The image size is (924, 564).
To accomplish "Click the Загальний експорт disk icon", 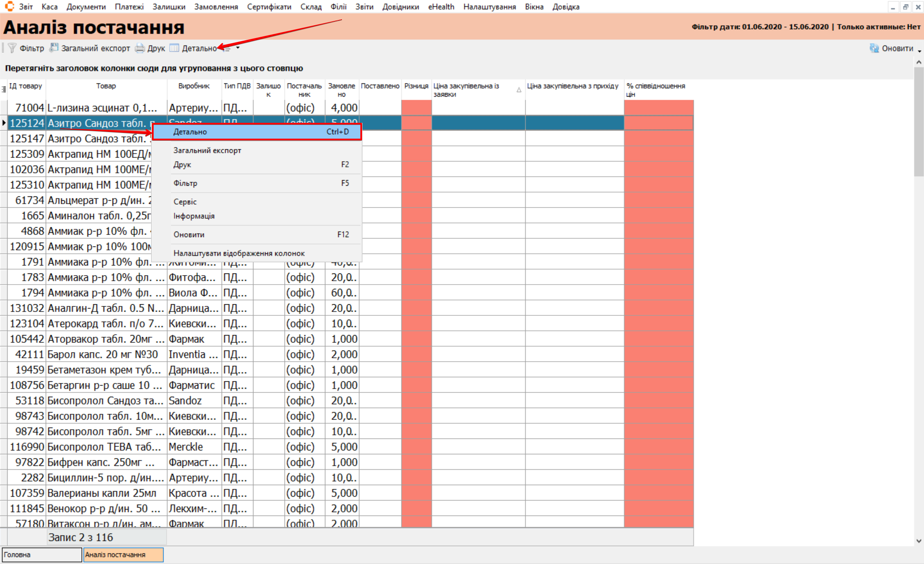I will [x=54, y=48].
